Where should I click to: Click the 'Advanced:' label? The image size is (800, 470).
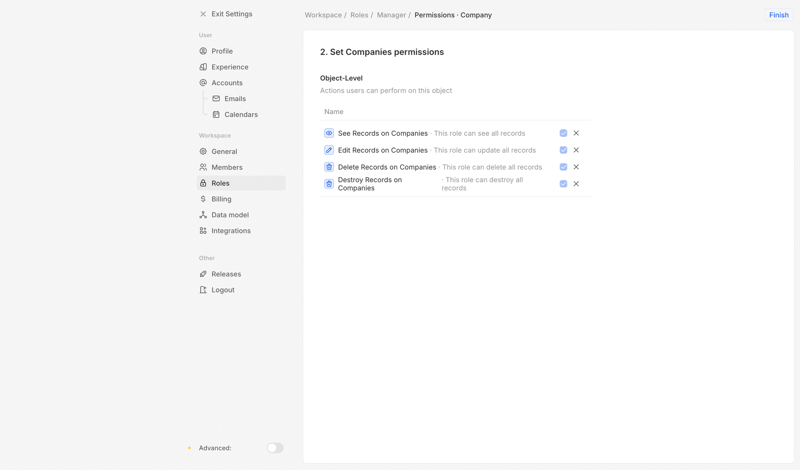coord(215,448)
